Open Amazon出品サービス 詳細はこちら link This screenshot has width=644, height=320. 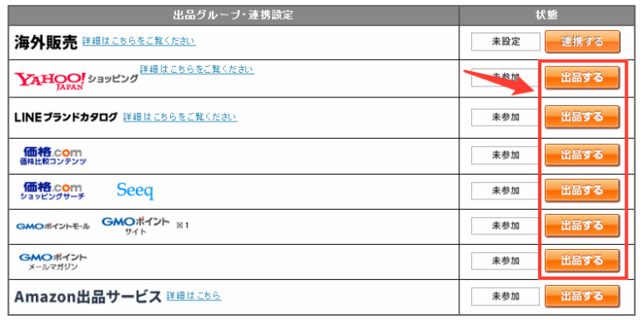[x=194, y=296]
